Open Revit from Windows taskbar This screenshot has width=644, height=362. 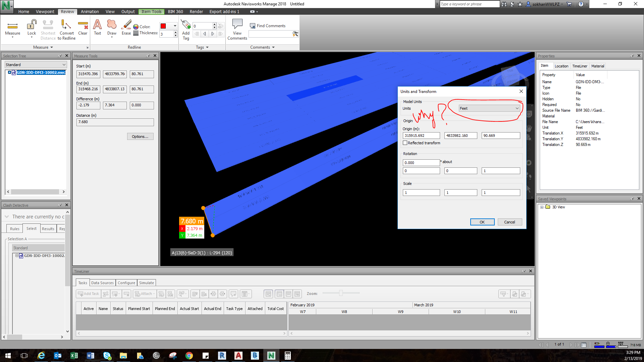click(x=222, y=356)
